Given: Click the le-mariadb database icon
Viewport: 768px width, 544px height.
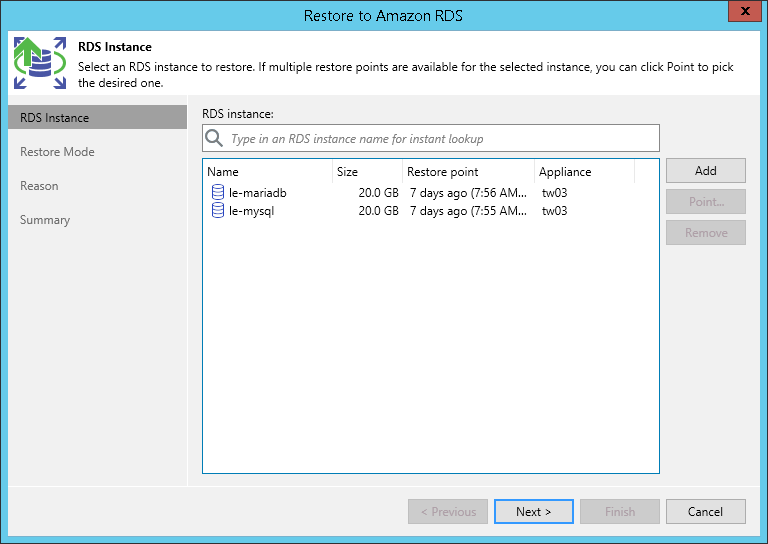Looking at the screenshot, I should [217, 192].
